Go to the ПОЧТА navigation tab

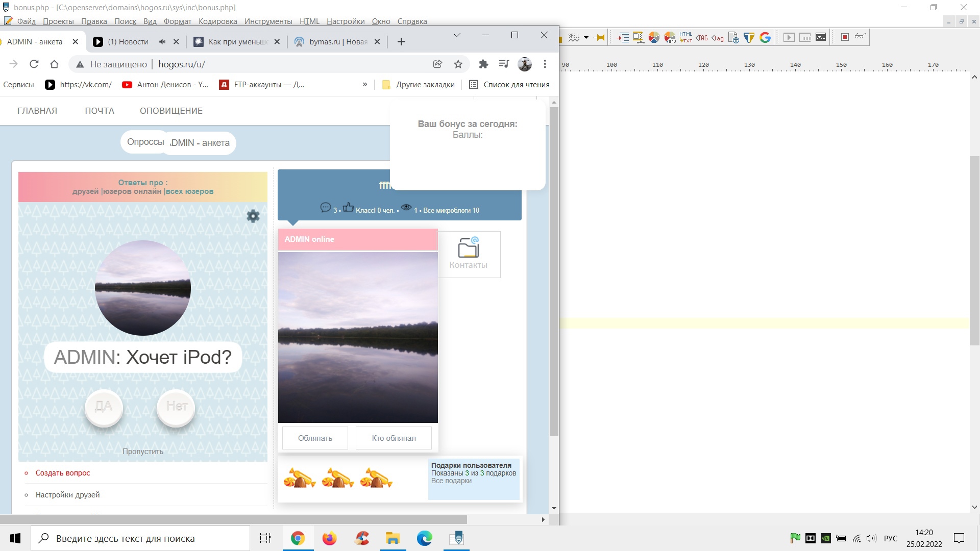point(100,111)
